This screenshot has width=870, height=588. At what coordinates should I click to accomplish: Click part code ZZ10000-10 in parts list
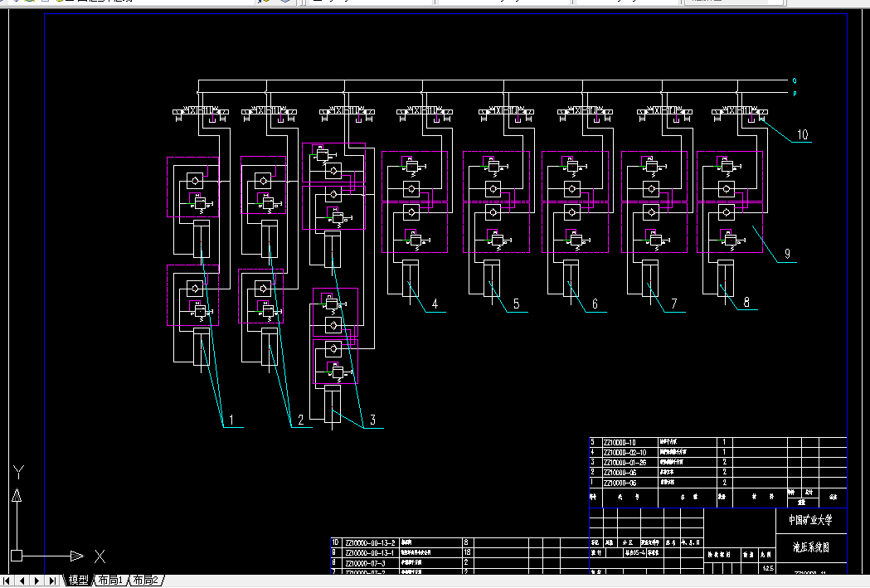click(620, 443)
